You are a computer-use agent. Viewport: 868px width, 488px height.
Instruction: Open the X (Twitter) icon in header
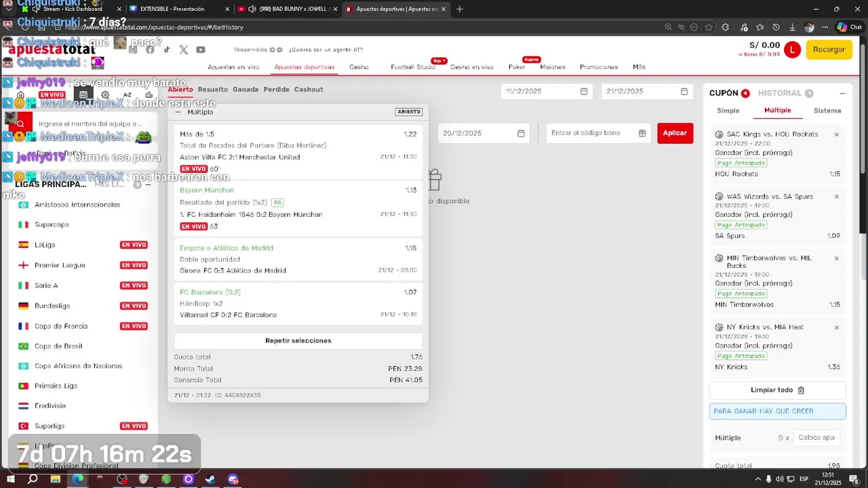(184, 49)
